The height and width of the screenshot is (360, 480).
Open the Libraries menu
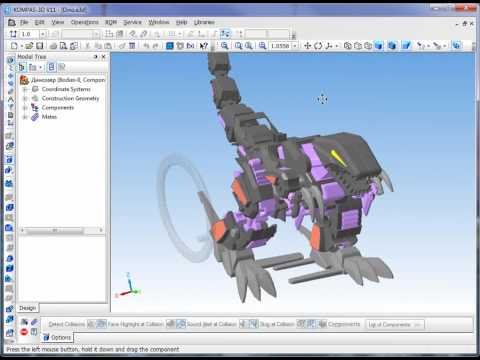tap(204, 22)
